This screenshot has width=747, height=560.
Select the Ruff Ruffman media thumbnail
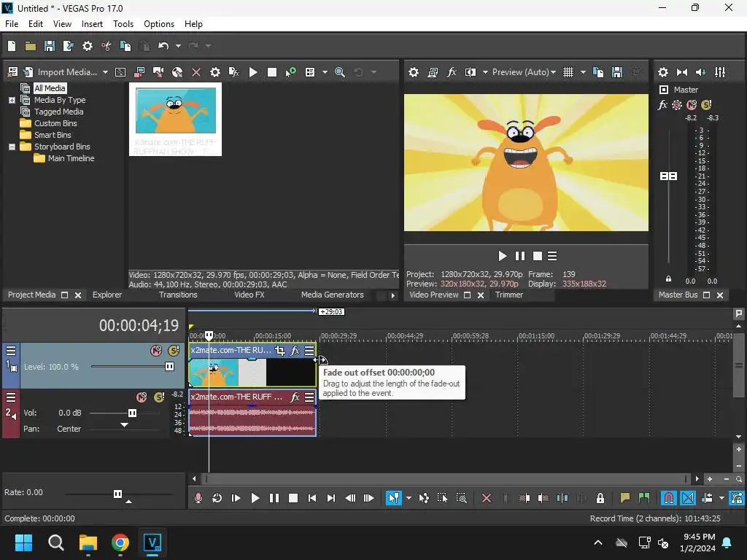pyautogui.click(x=175, y=119)
